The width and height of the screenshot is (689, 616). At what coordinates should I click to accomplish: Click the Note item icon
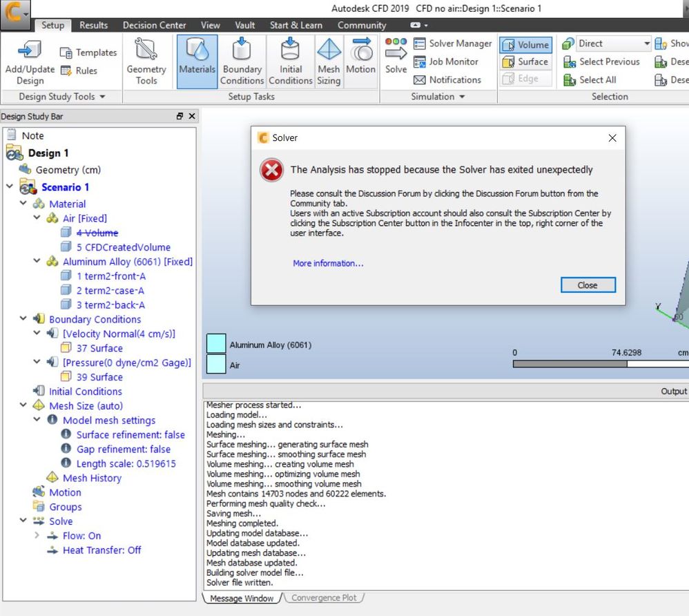coord(12,135)
